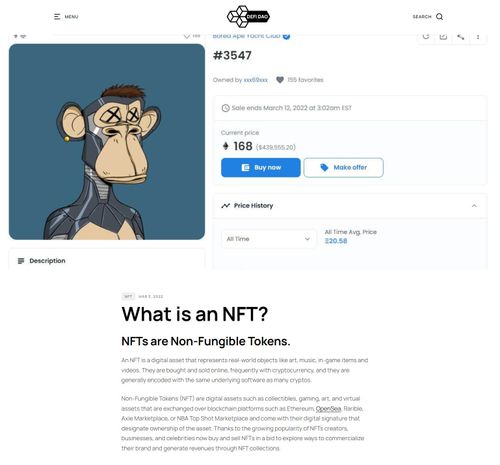Click the open external link icon
Viewport: 500px width, 465px height.
pyautogui.click(x=443, y=36)
